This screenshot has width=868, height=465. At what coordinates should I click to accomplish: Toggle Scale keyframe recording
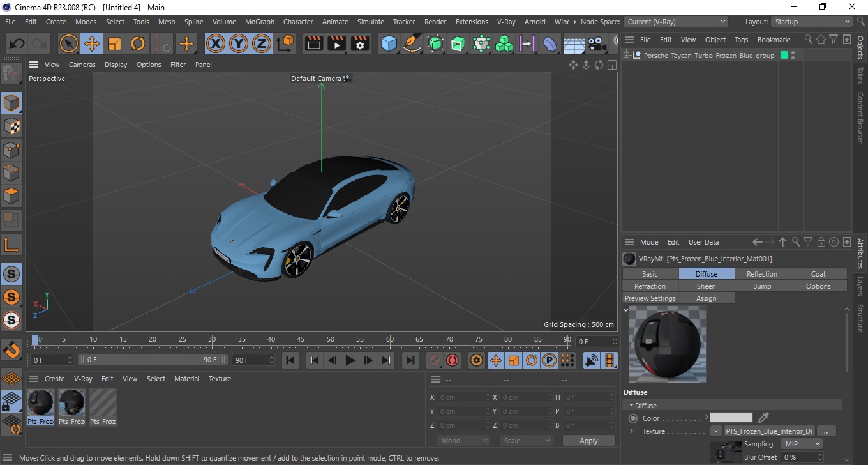514,360
